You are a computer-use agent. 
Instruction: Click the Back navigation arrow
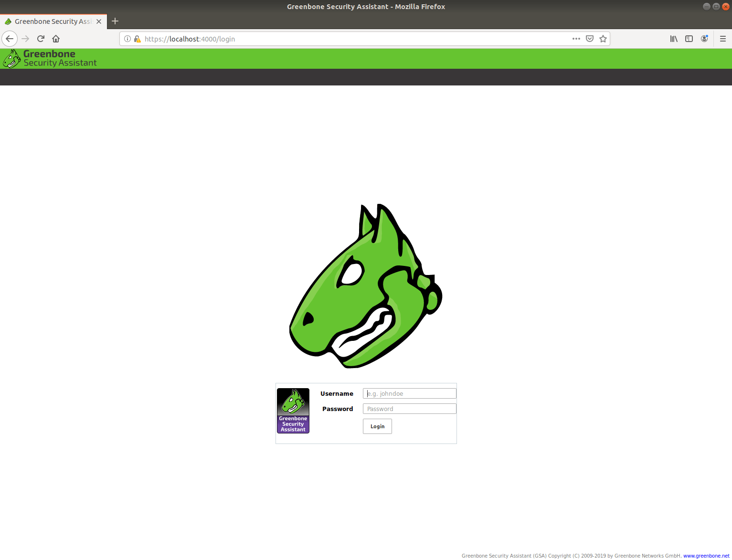[10, 39]
